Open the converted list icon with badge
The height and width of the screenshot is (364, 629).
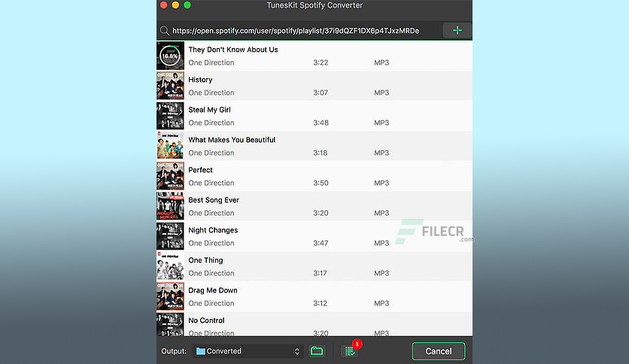(x=350, y=350)
